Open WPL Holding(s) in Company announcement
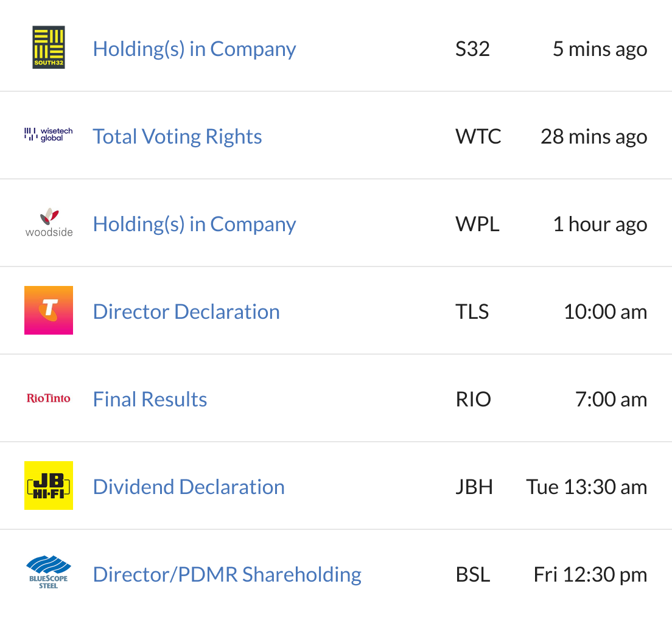The width and height of the screenshot is (672, 623). coord(194,224)
